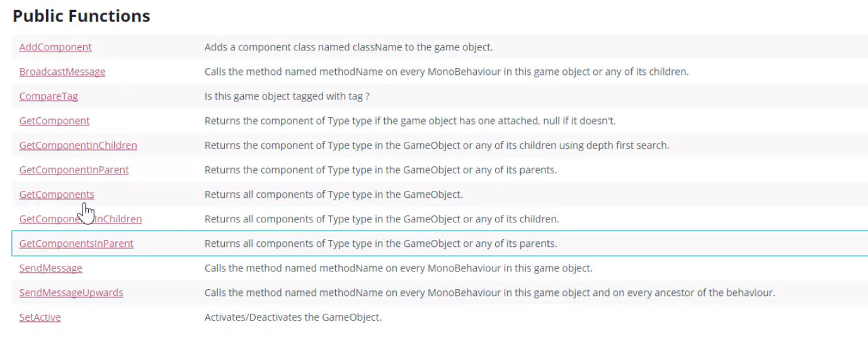Open the GetComponentsInChildren link
Screen dimensions: 868x337
tap(81, 219)
